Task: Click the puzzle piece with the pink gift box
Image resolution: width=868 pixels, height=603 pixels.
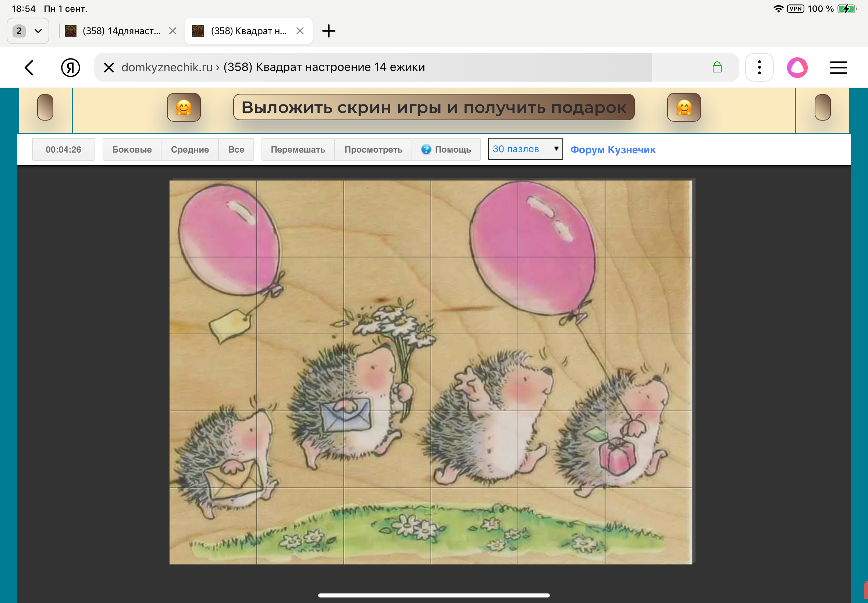Action: tap(648, 449)
